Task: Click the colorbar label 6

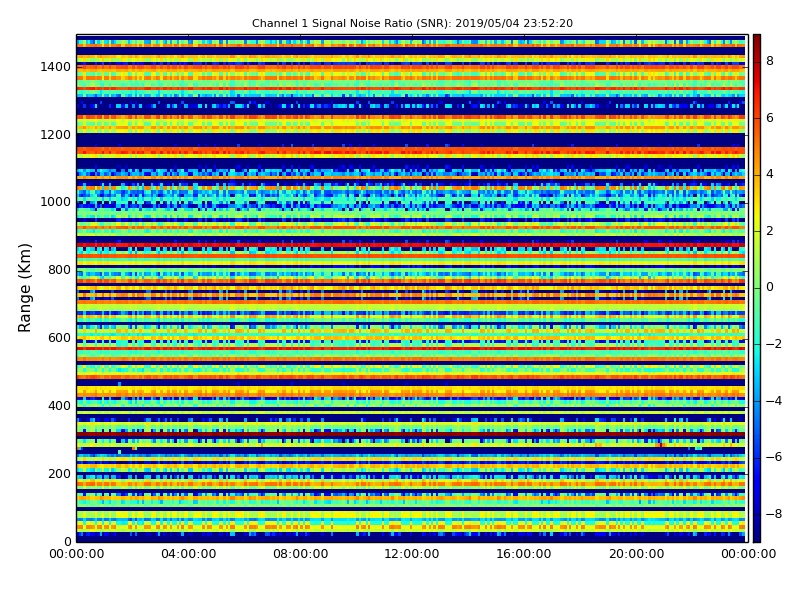Action: pyautogui.click(x=770, y=118)
